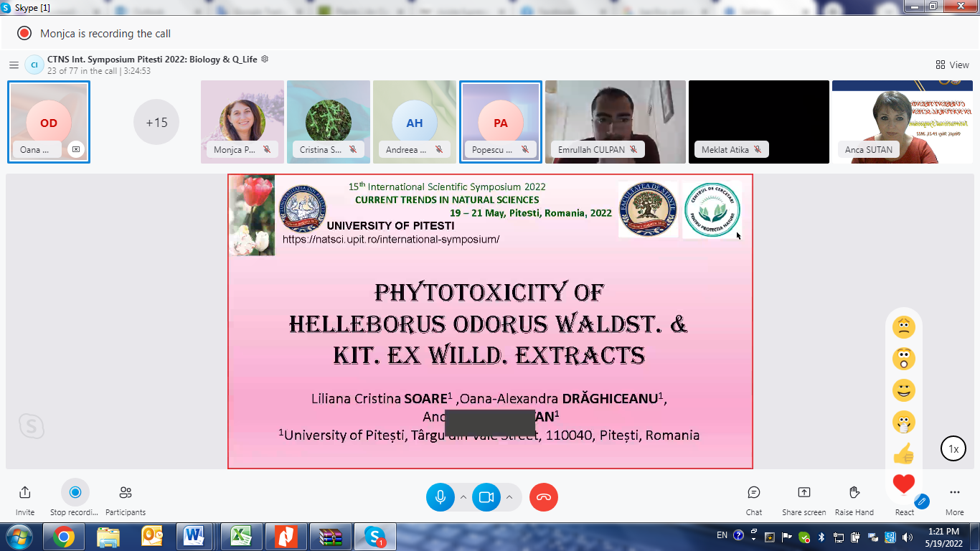Click the red hang up call button
This screenshot has height=551, width=980.
pyautogui.click(x=543, y=497)
